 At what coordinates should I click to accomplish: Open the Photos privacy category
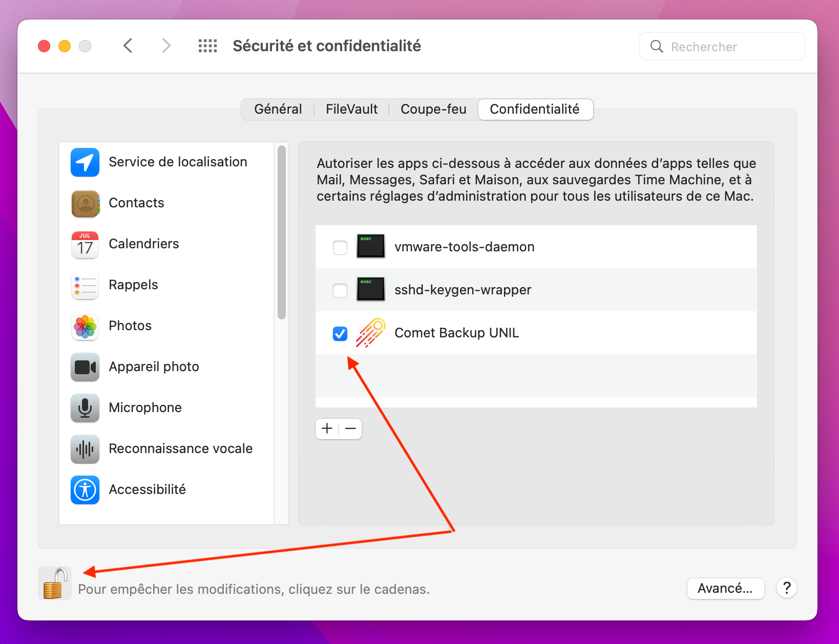point(130,326)
